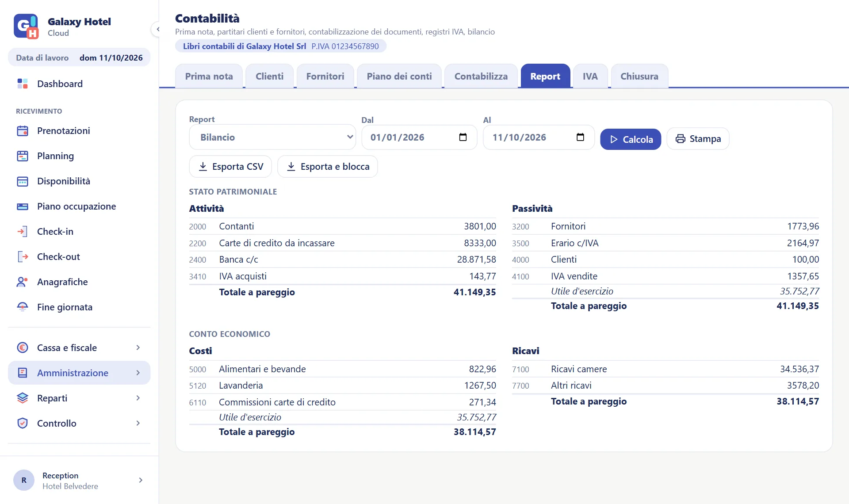849x504 pixels.
Task: Click the Calcola button
Action: click(x=631, y=139)
